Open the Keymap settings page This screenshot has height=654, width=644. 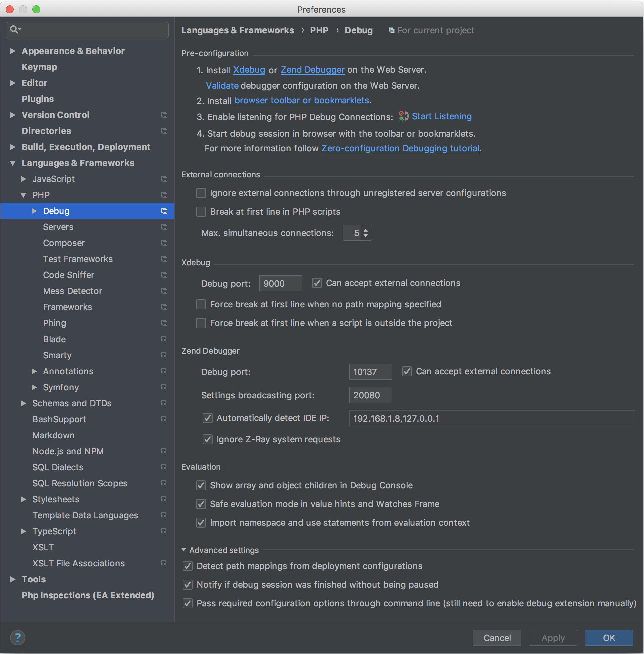pos(39,67)
